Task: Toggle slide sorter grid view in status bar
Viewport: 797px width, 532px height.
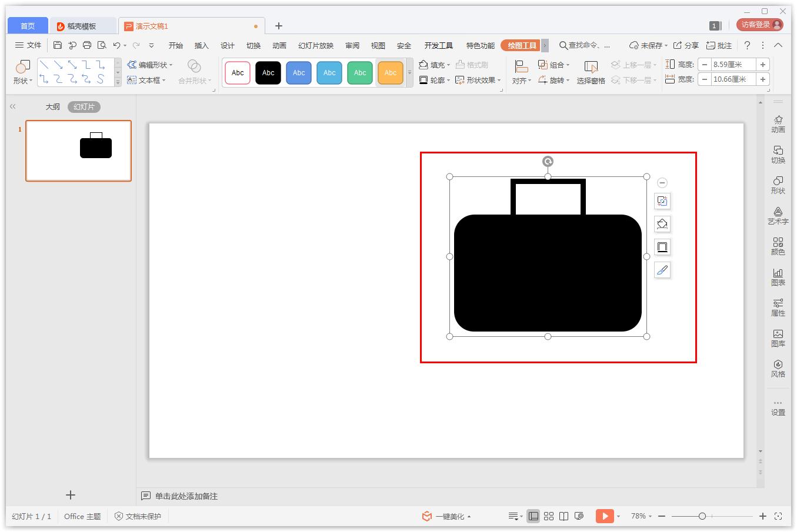Action: [x=549, y=516]
